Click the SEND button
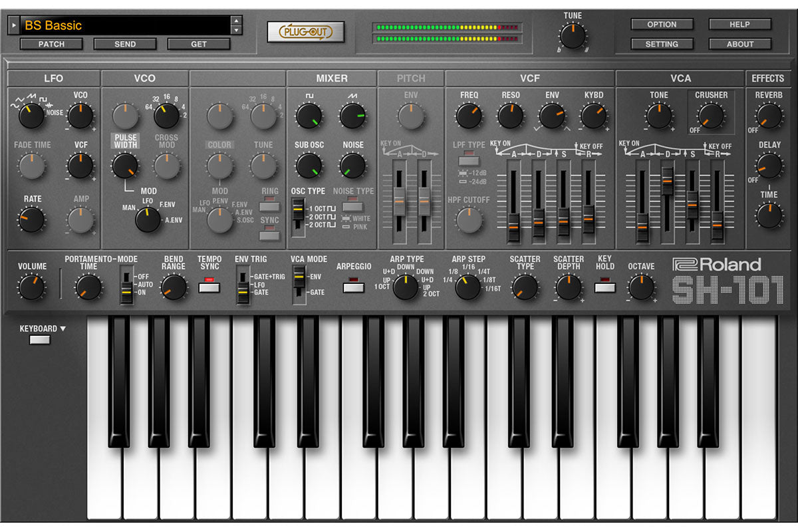This screenshot has height=532, width=798. 125,44
